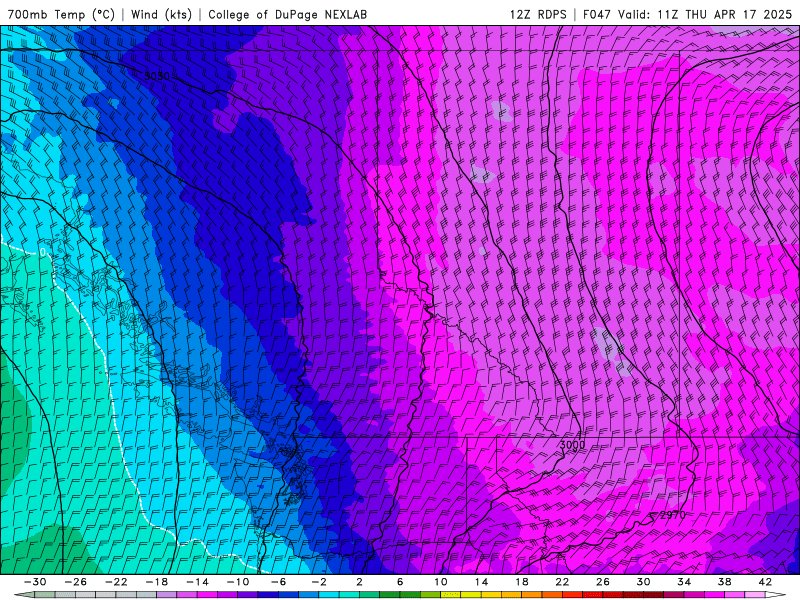Click the "12Z RDPS" model run text

click(538, 15)
